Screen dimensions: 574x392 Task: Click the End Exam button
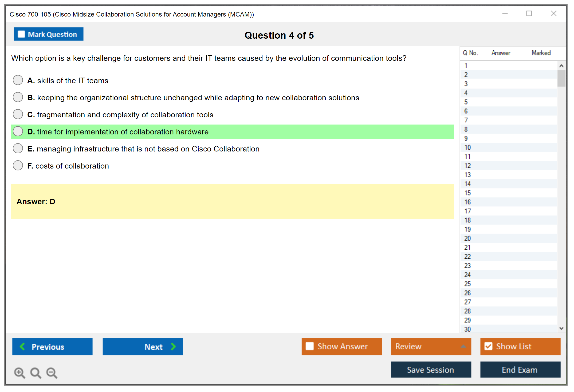[520, 370]
